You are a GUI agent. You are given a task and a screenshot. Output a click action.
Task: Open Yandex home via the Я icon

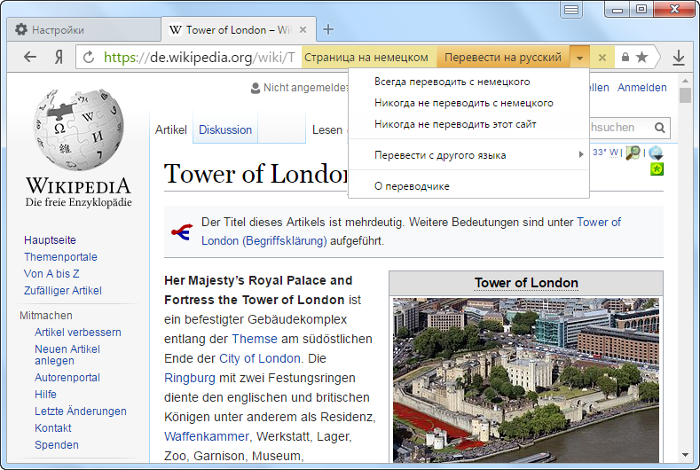(x=58, y=57)
